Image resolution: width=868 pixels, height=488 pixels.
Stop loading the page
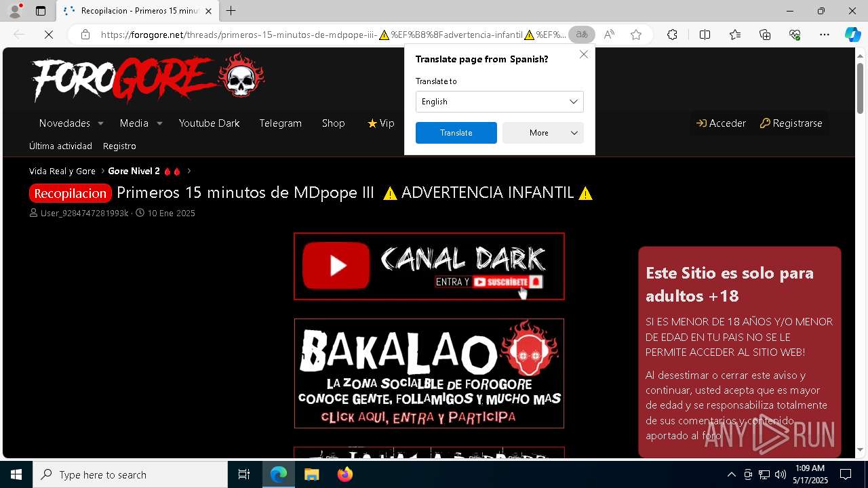[49, 35]
